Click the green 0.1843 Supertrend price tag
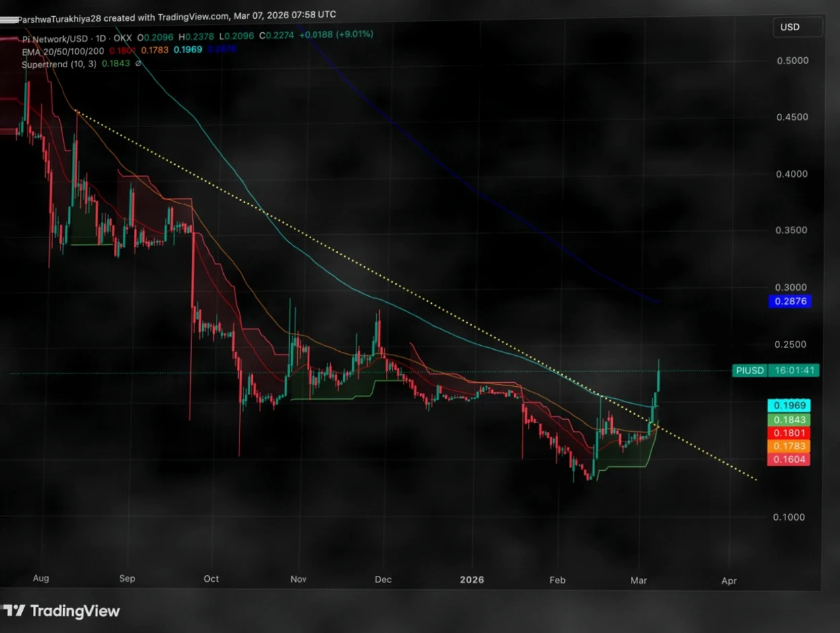The image size is (840, 633). tap(789, 420)
